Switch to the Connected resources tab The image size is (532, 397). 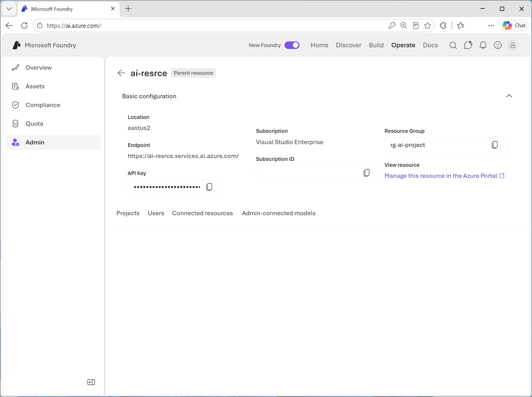pos(203,213)
